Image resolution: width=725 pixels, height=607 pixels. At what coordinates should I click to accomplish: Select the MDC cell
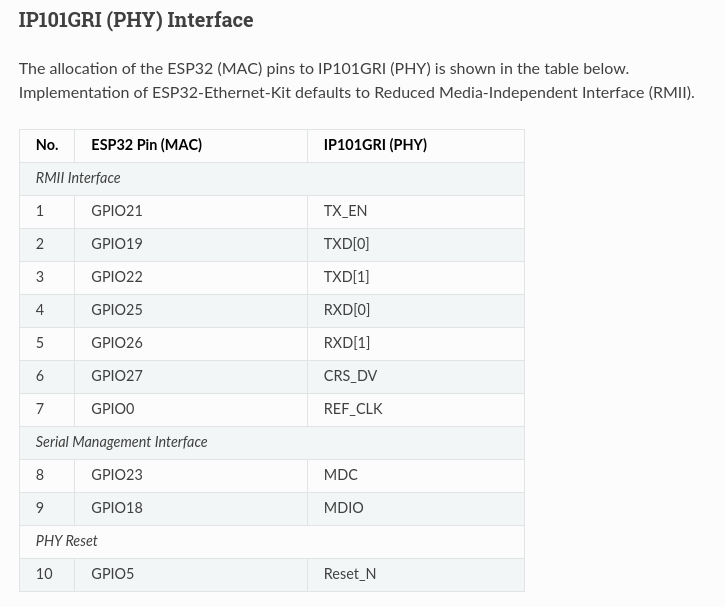[x=416, y=476]
